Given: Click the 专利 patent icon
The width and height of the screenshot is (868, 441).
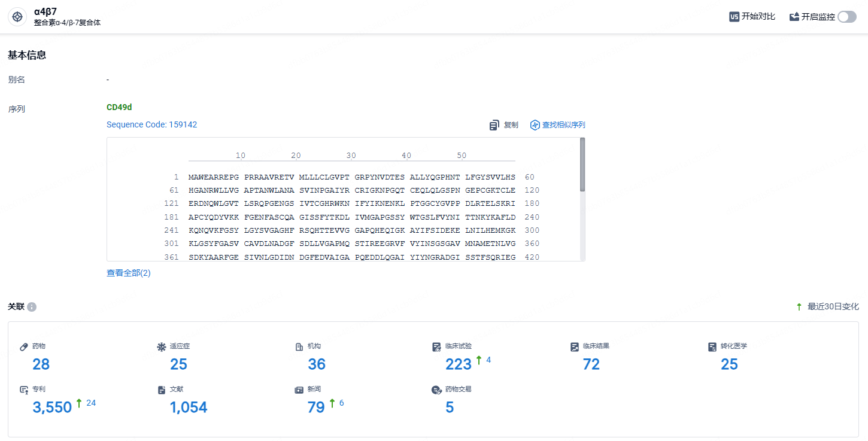Looking at the screenshot, I should pyautogui.click(x=25, y=390).
